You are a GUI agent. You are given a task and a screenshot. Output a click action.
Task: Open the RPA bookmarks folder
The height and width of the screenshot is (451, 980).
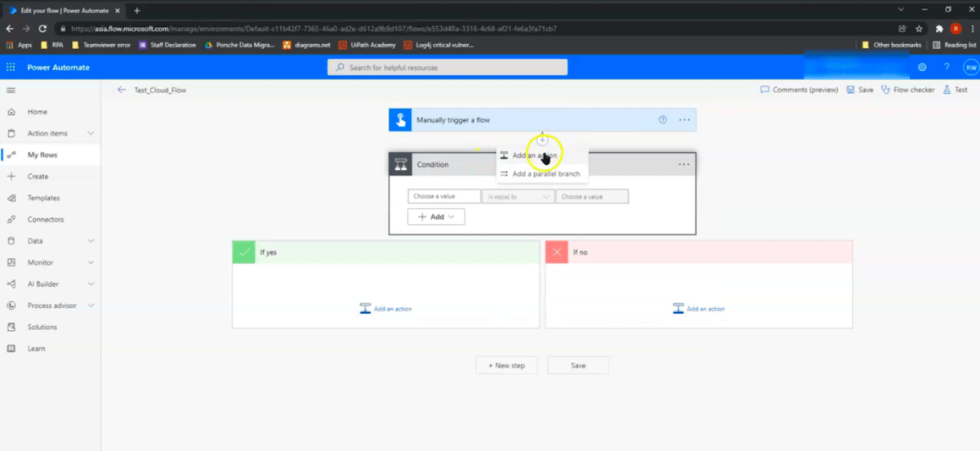(51, 45)
